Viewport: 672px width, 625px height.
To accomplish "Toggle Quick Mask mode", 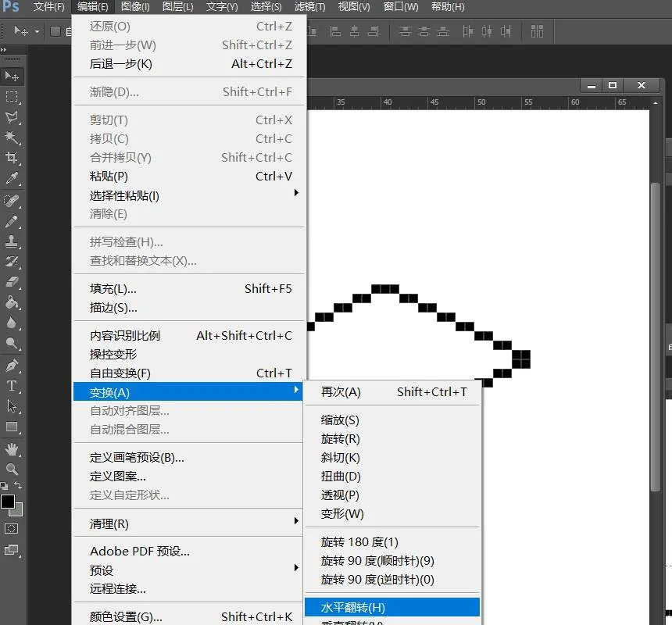I will click(x=12, y=529).
